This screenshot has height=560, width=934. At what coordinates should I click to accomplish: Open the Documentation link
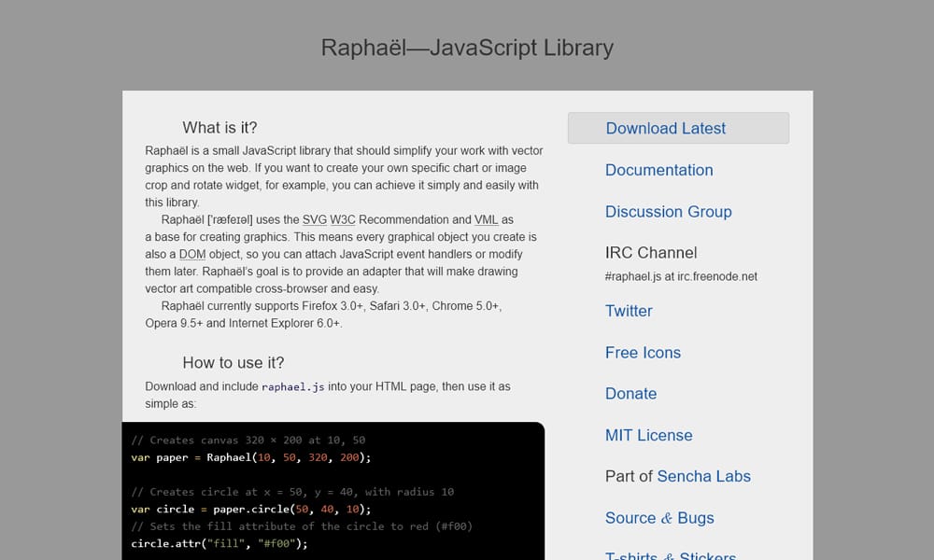click(x=658, y=170)
